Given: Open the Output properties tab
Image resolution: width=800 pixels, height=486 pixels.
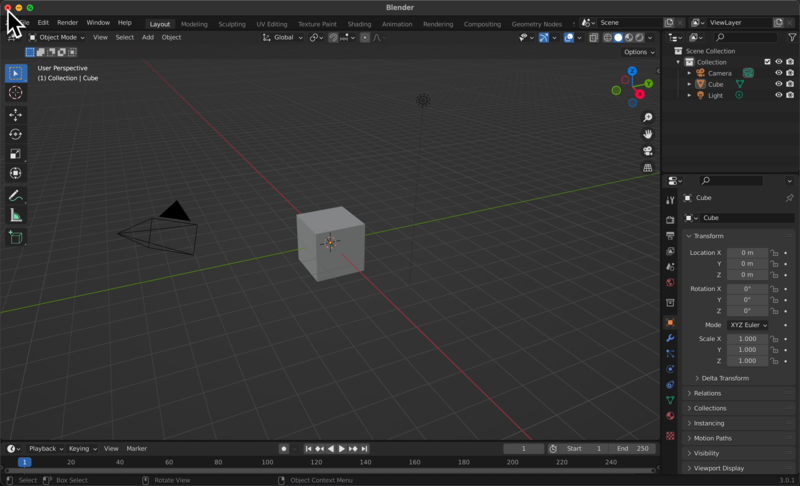Looking at the screenshot, I should (x=670, y=236).
